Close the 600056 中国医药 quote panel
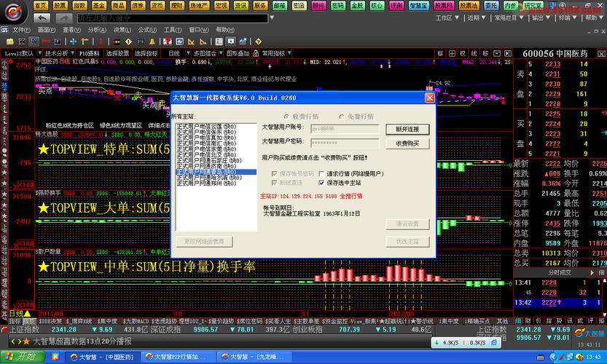 [601, 54]
